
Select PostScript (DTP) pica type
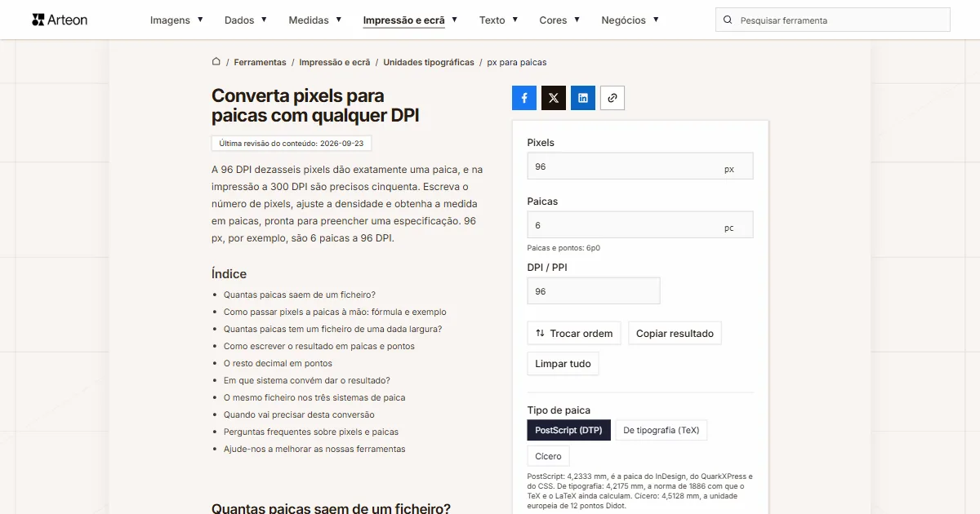click(x=568, y=430)
